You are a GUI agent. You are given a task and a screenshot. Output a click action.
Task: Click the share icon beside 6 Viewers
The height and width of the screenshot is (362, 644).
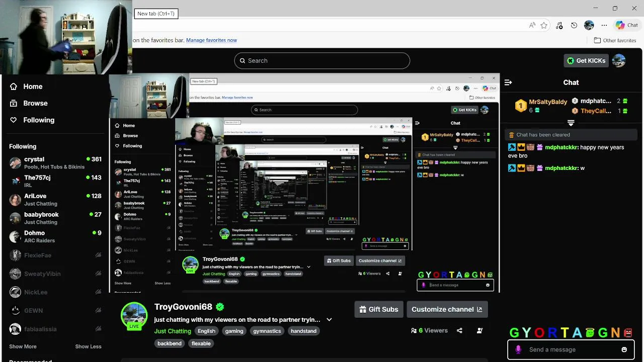[x=459, y=330]
